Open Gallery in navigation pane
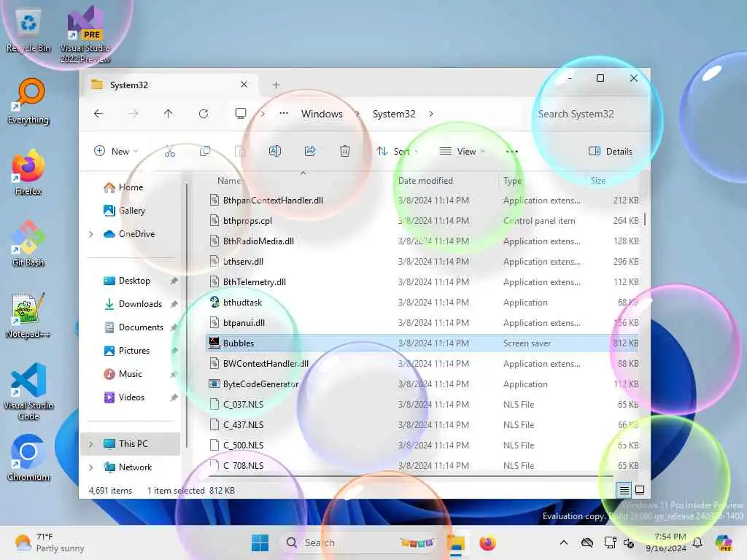This screenshot has width=747, height=560. click(124, 211)
